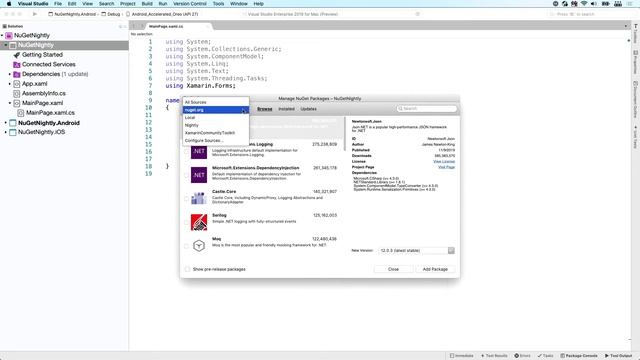640x360 pixels.
Task: Switch to the Installed tab
Action: click(286, 109)
